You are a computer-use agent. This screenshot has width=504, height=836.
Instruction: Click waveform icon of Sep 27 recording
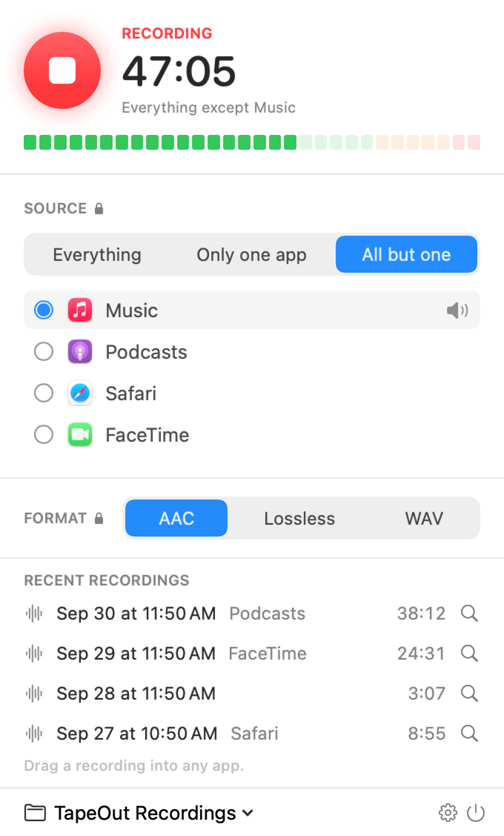(34, 734)
